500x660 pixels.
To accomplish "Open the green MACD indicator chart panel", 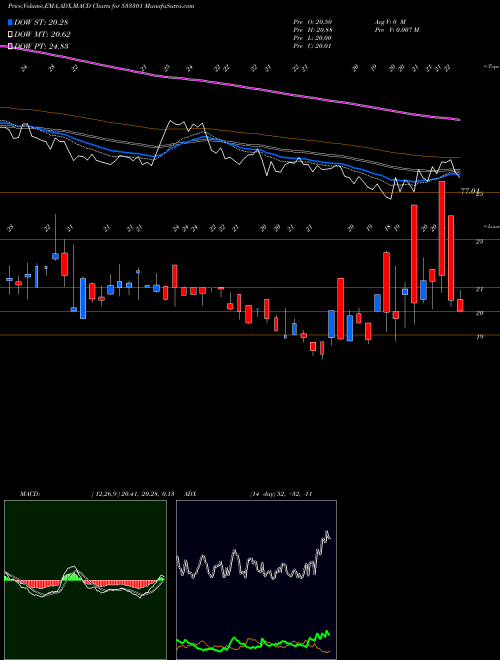I will click(x=85, y=580).
